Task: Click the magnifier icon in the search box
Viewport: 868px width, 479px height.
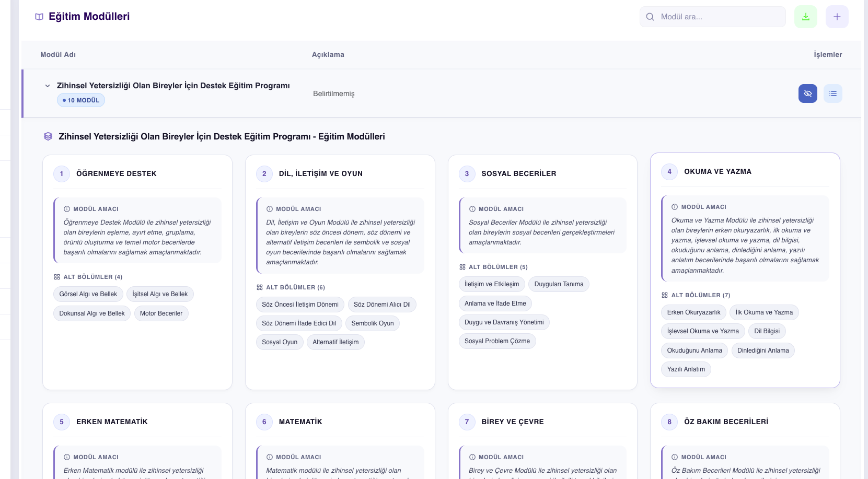Action: 650,17
